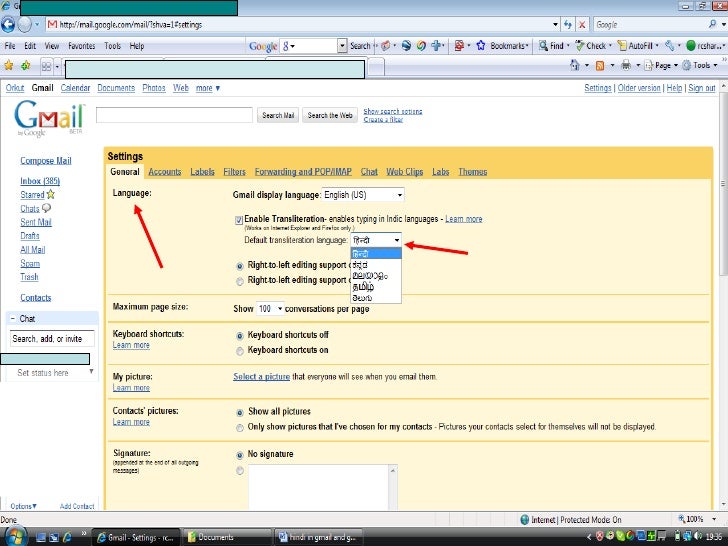Select Show all pictures option

240,412
